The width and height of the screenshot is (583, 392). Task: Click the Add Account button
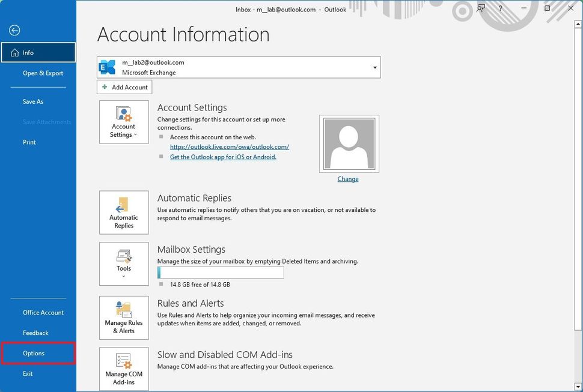tap(124, 87)
